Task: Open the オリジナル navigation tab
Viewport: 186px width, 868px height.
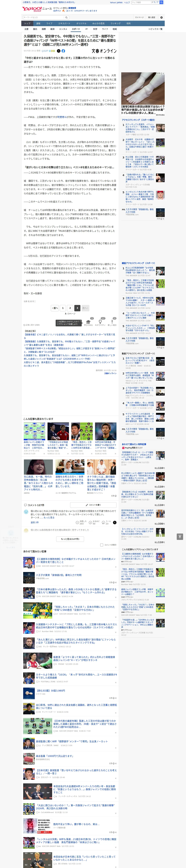Action: pyautogui.click(x=81, y=24)
